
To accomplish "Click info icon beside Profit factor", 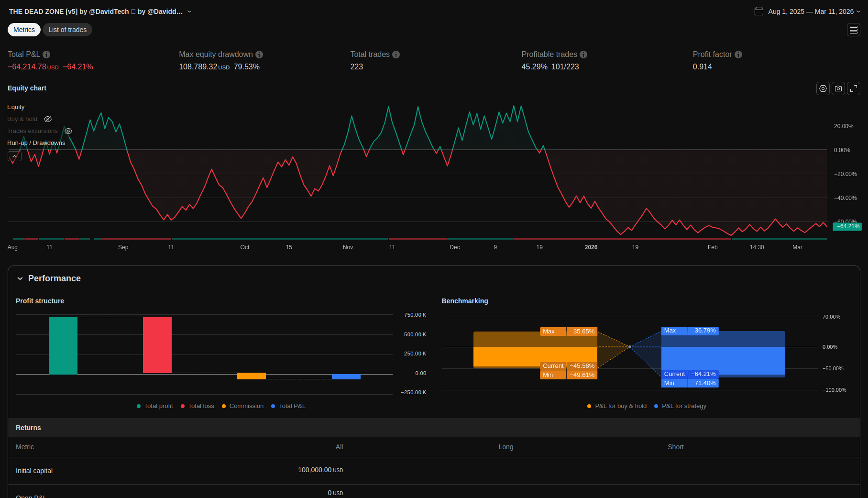I will coord(738,55).
